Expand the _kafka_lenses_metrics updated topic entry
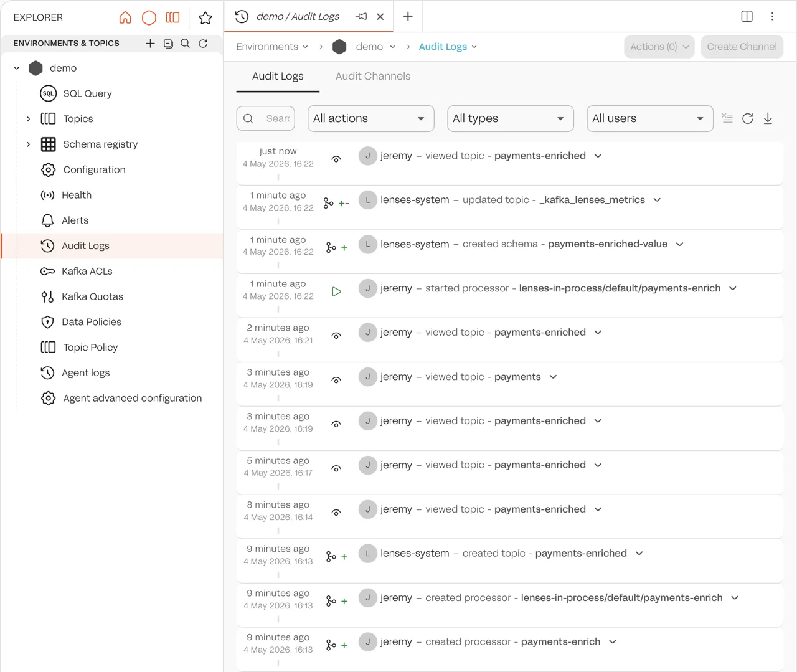797x672 pixels. (x=657, y=200)
